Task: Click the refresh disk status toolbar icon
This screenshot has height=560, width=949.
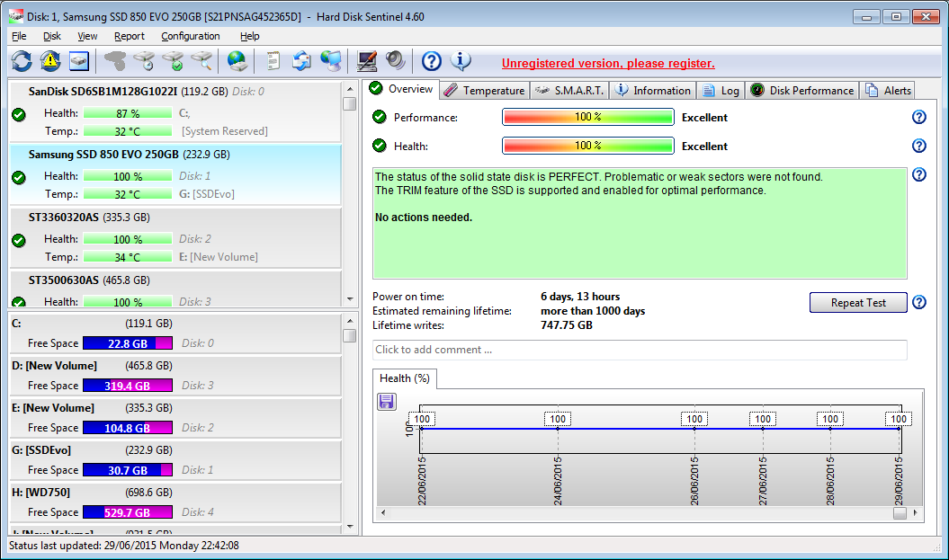Action: pyautogui.click(x=22, y=61)
